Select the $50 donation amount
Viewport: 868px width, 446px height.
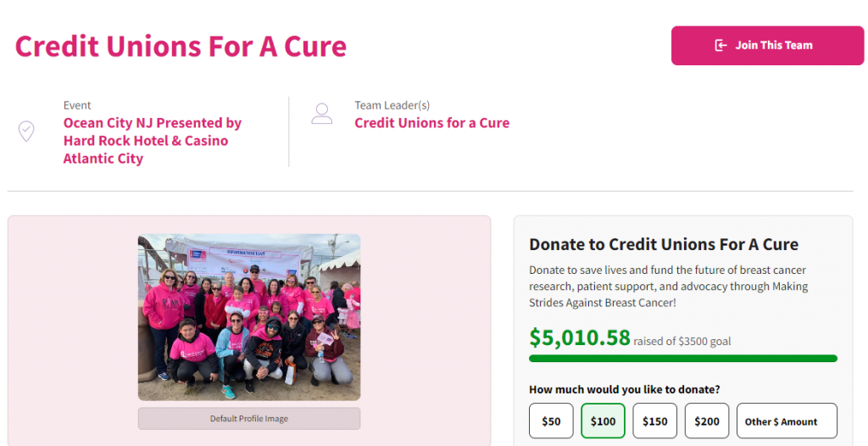click(551, 421)
